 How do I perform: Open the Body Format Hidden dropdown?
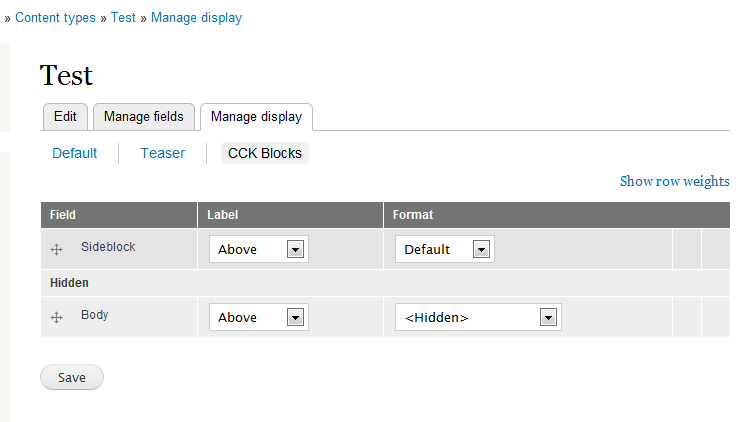click(x=478, y=317)
